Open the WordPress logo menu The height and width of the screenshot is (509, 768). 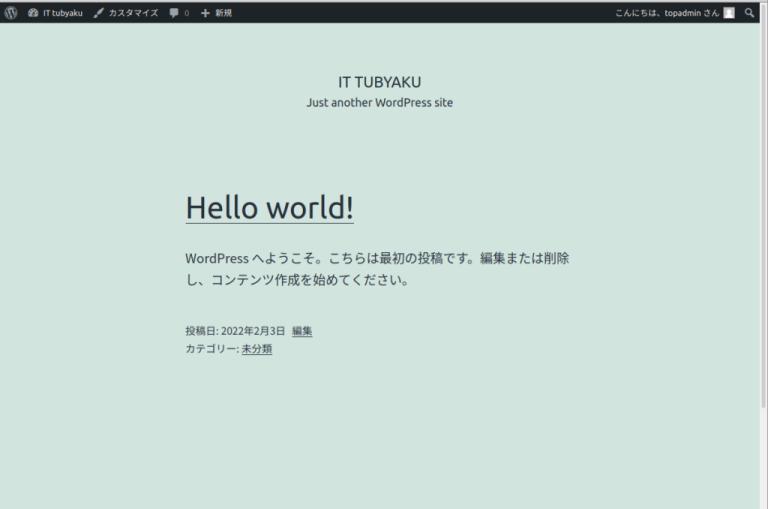coord(11,13)
